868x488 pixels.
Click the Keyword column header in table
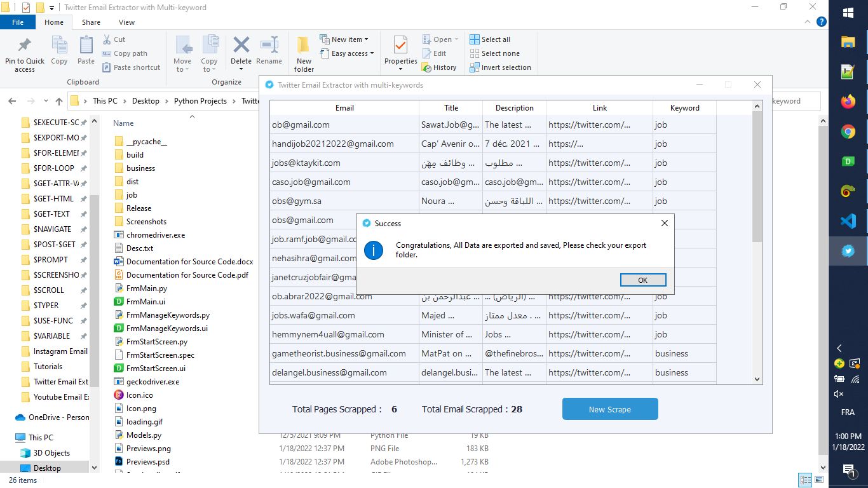pos(684,108)
